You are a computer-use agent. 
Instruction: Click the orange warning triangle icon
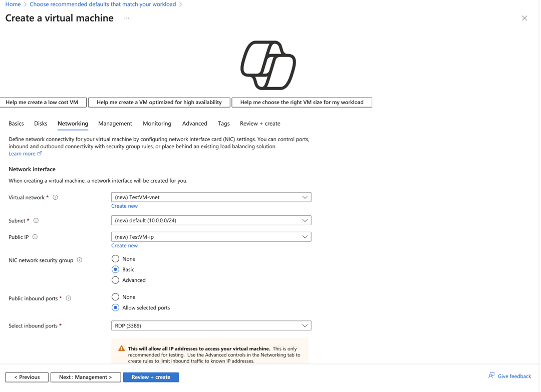(121, 348)
